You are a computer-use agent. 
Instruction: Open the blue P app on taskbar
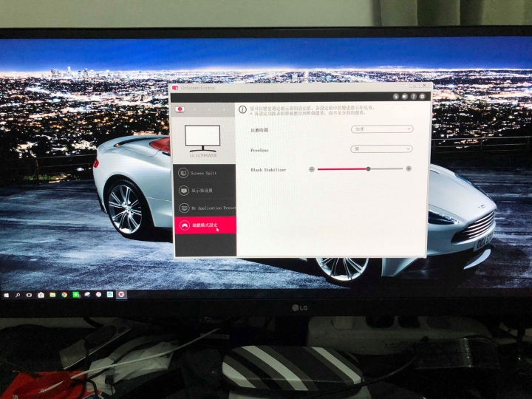(x=110, y=295)
